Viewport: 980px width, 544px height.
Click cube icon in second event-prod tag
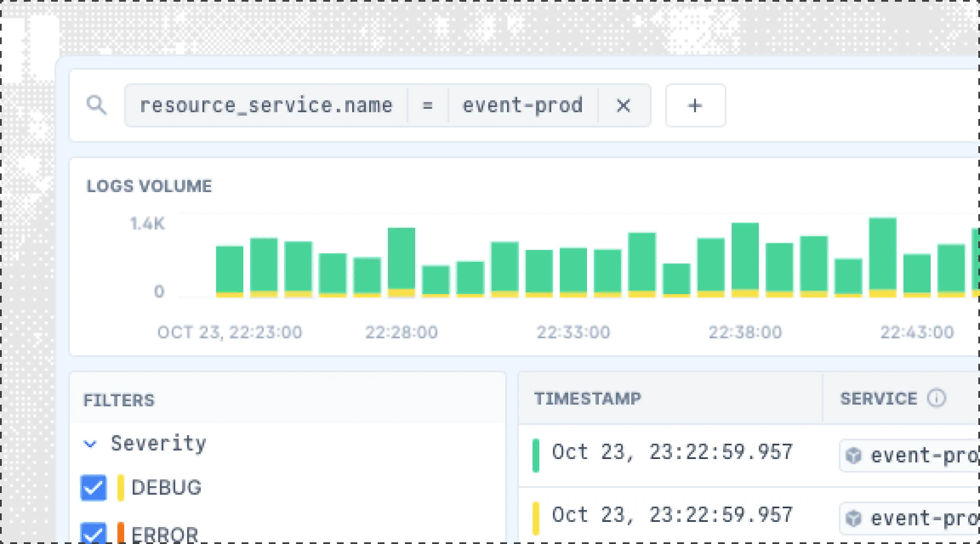(x=853, y=518)
